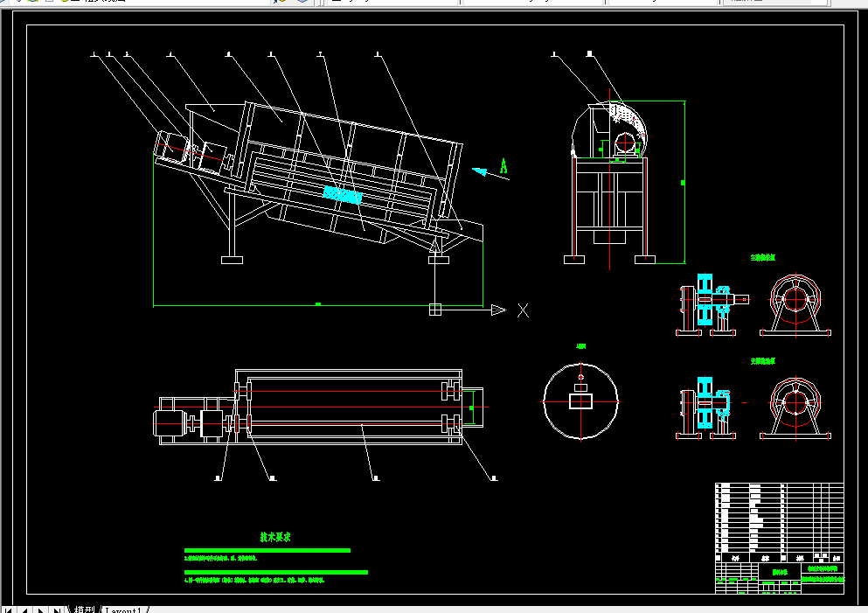868x613 pixels.
Task: Jump to the last layout tab arrow
Action: (57, 610)
